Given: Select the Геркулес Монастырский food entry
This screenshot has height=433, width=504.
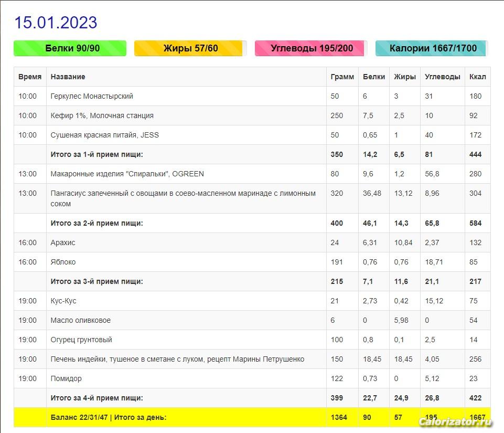Looking at the screenshot, I should point(92,96).
